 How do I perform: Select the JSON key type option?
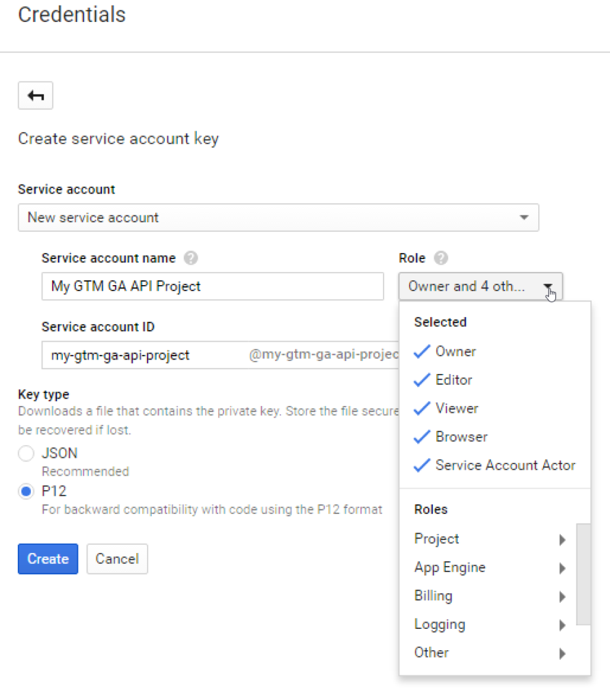27,453
